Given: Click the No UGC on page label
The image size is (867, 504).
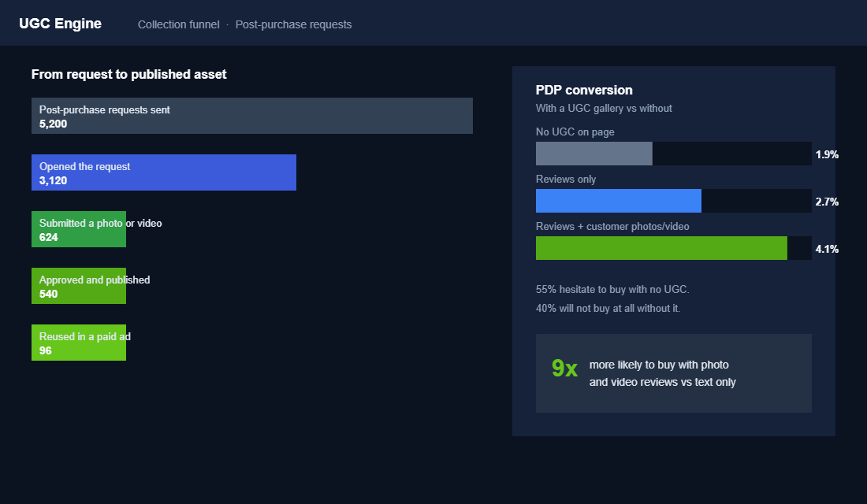Looking at the screenshot, I should coord(575,132).
